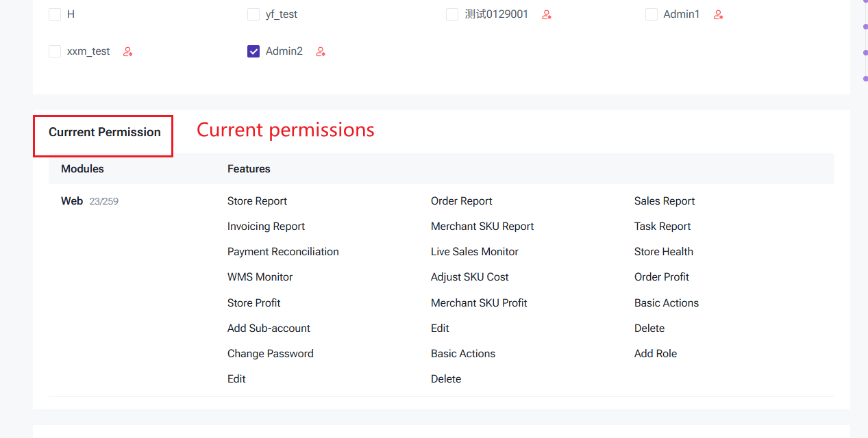Click the Features column header
The width and height of the screenshot is (868, 438).
[x=249, y=169]
